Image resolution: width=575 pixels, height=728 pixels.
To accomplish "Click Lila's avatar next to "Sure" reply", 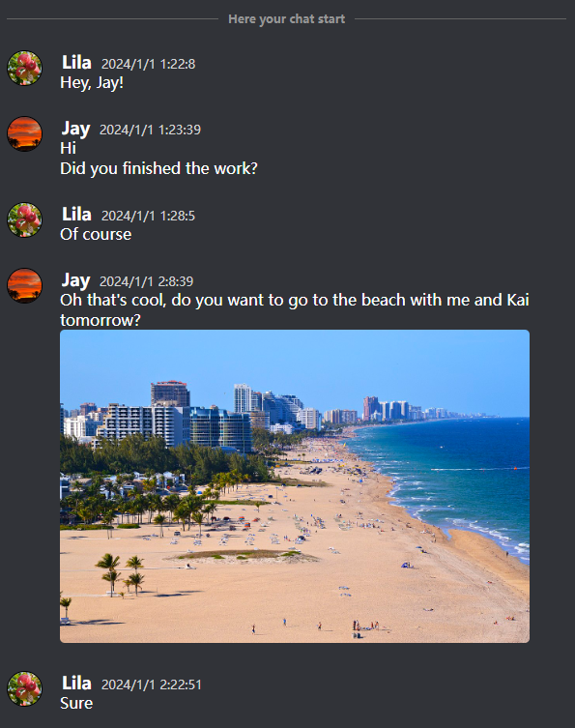I will click(x=24, y=689).
